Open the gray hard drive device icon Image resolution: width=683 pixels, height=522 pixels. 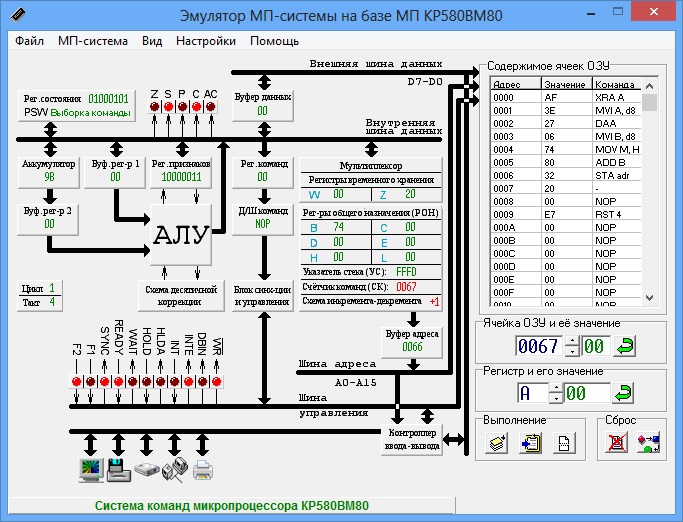pyautogui.click(x=147, y=470)
